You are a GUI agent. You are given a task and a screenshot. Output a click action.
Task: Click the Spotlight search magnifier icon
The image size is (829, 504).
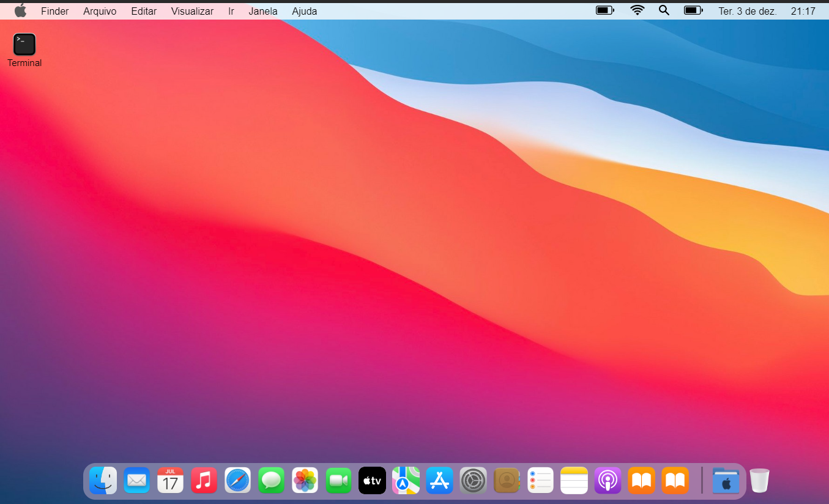click(664, 10)
